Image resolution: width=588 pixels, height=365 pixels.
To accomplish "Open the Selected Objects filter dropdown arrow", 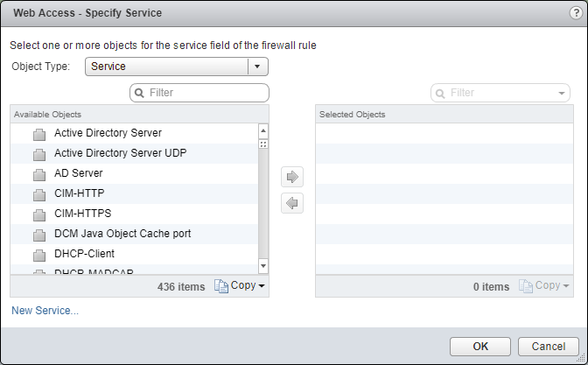I will [x=561, y=93].
